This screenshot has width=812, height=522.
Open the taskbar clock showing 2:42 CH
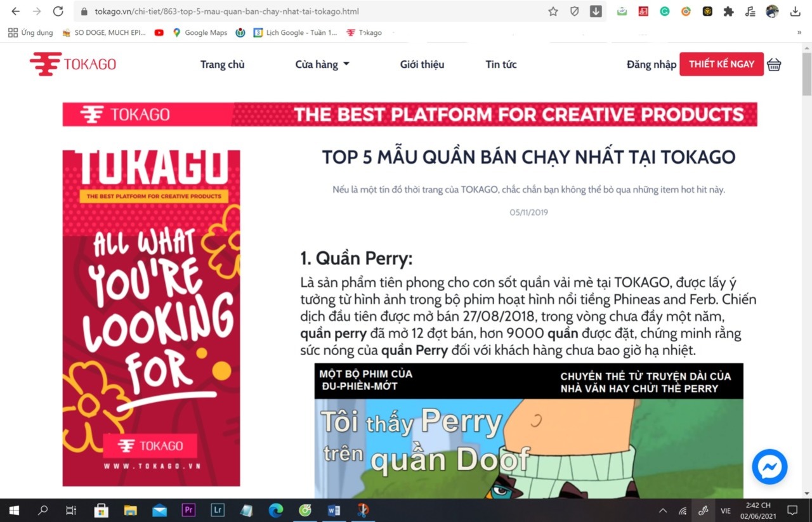coord(758,510)
